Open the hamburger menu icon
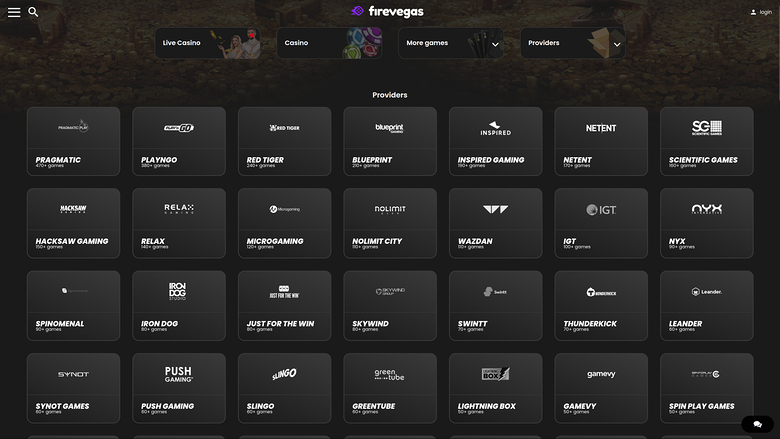This screenshot has height=439, width=780. click(14, 12)
